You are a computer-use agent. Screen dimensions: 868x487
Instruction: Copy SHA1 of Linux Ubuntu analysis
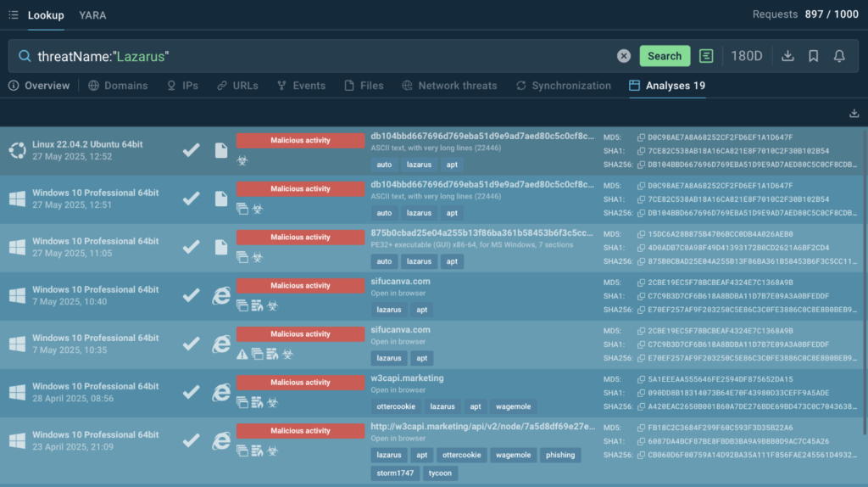point(641,151)
